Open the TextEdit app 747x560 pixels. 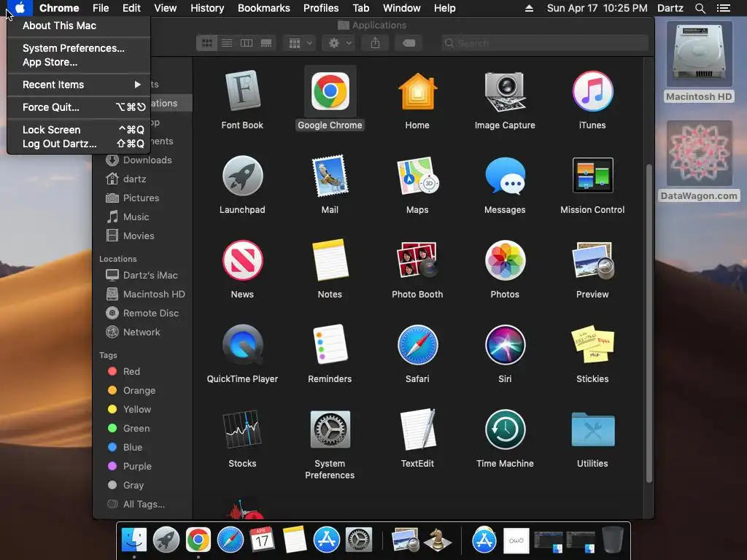[x=417, y=429]
